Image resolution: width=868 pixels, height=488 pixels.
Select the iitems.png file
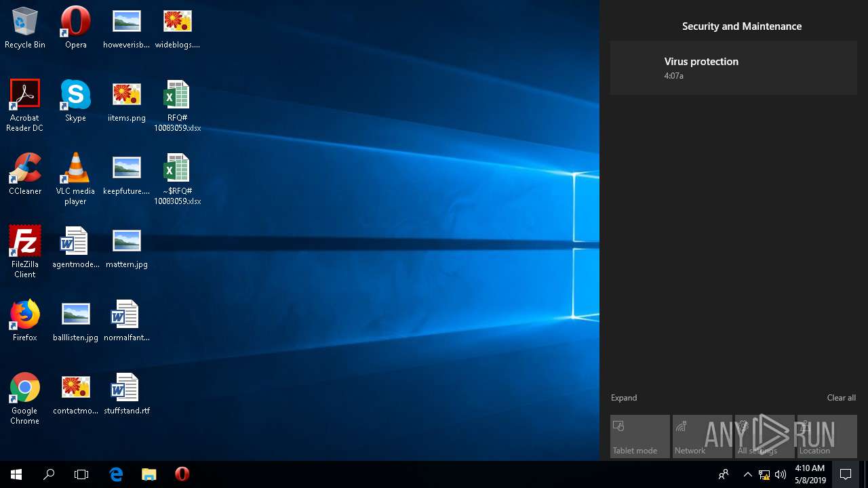[x=127, y=102]
